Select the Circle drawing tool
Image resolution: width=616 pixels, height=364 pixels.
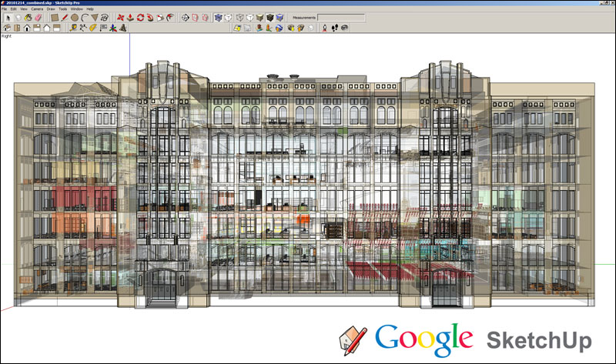click(x=74, y=17)
